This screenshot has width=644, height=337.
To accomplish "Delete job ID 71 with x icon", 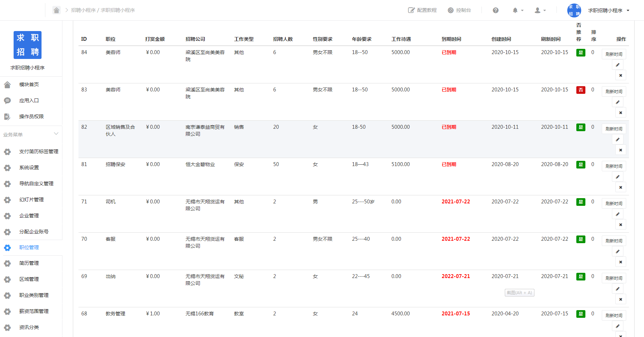I will [x=621, y=225].
